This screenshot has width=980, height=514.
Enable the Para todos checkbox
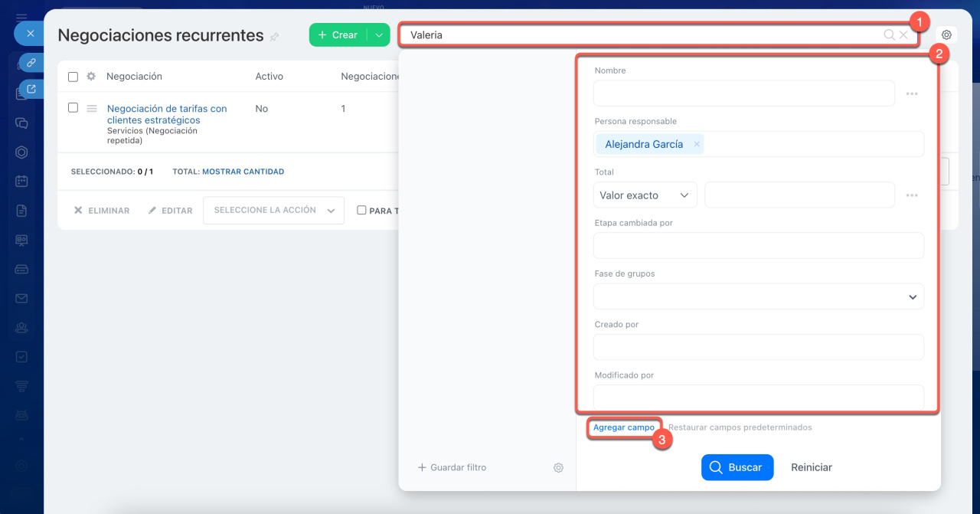[x=361, y=211]
